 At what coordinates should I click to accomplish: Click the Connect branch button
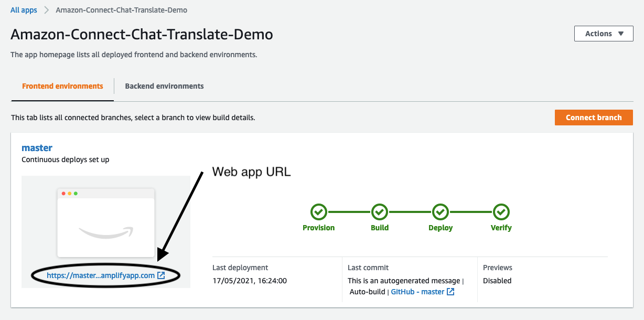coord(594,118)
